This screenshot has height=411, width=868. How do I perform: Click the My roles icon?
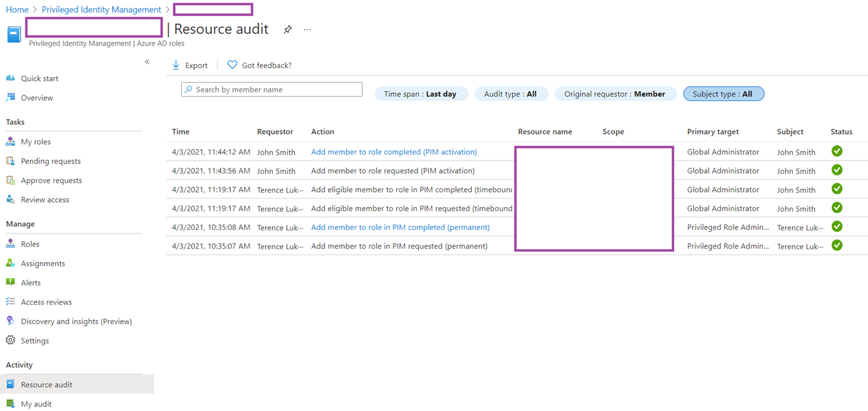coord(10,142)
